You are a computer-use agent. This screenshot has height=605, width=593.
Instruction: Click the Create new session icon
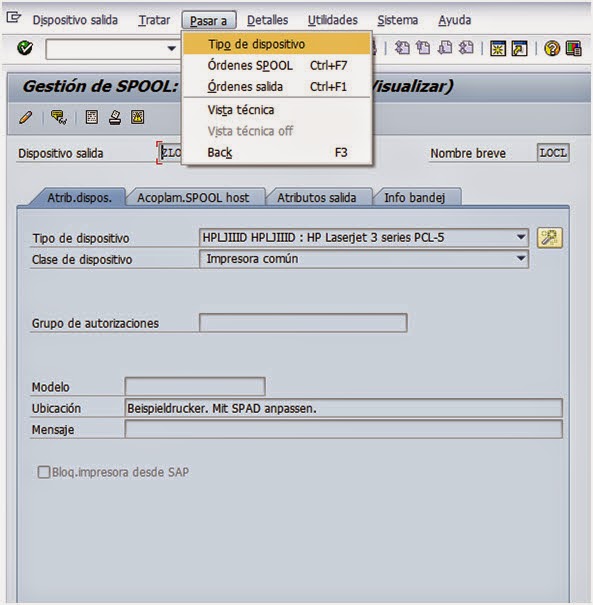pyautogui.click(x=498, y=49)
